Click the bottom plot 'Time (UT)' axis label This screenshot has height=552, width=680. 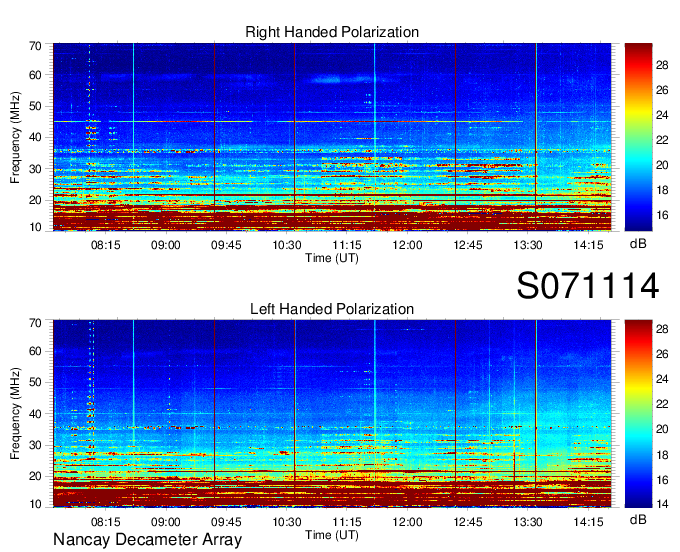(x=332, y=535)
